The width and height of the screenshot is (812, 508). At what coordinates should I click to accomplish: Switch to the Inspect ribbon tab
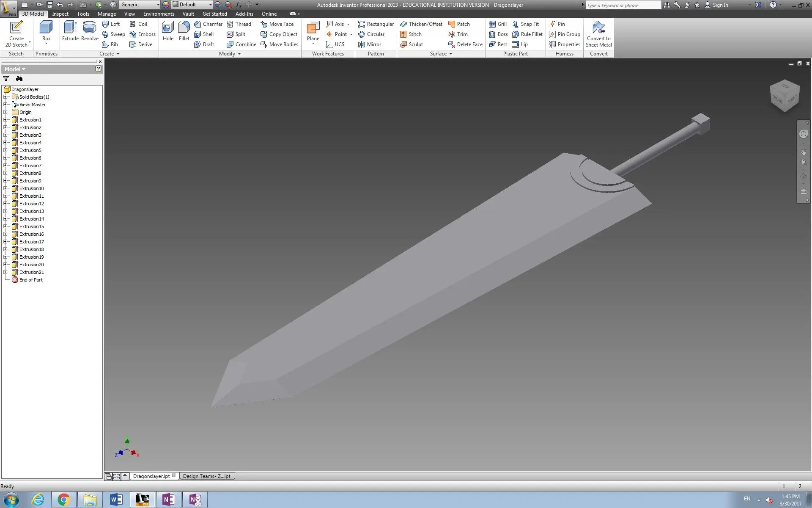[x=60, y=14]
